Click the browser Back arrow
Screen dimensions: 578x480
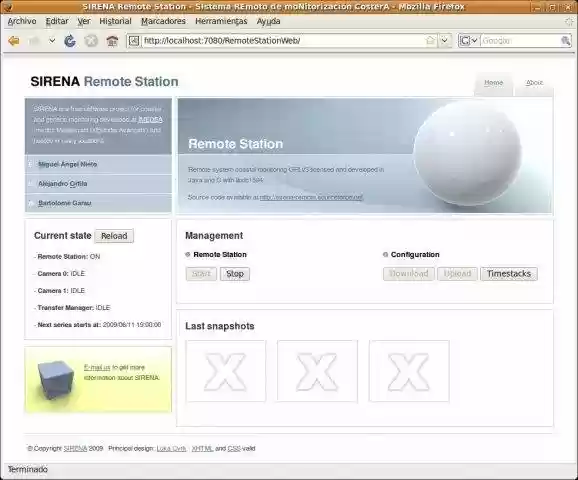pyautogui.click(x=14, y=41)
